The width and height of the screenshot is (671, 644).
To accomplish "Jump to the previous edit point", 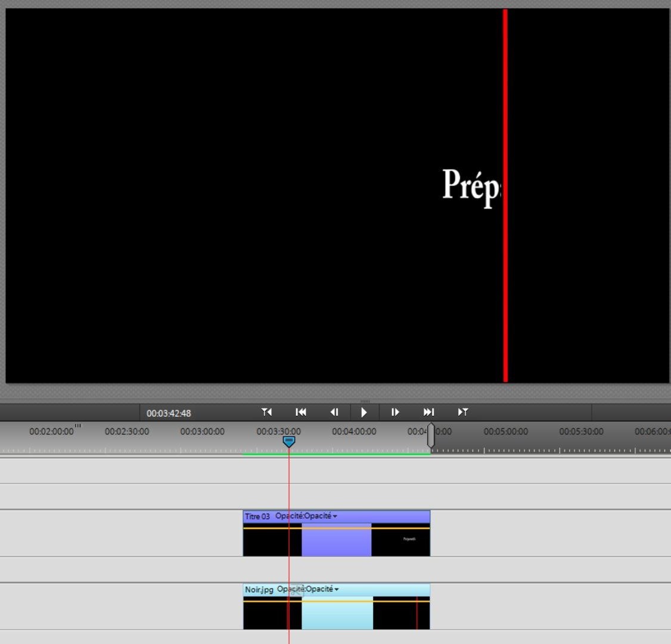I will coord(266,412).
